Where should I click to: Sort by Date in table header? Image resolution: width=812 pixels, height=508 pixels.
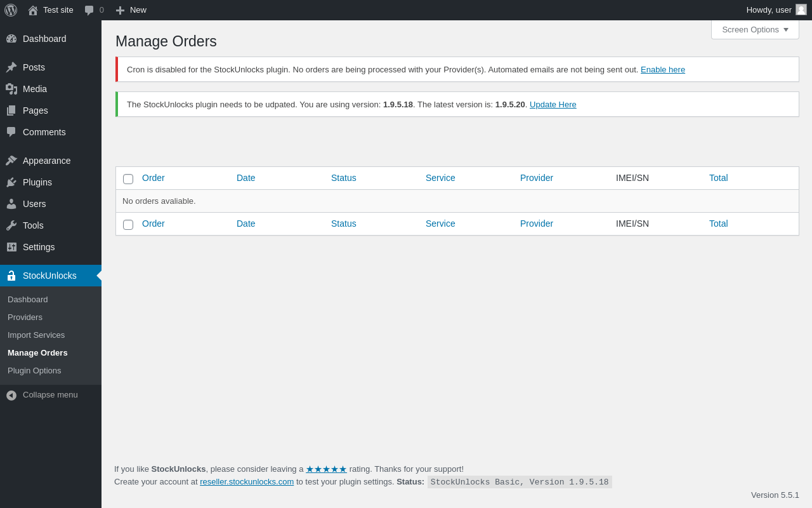[x=246, y=178]
